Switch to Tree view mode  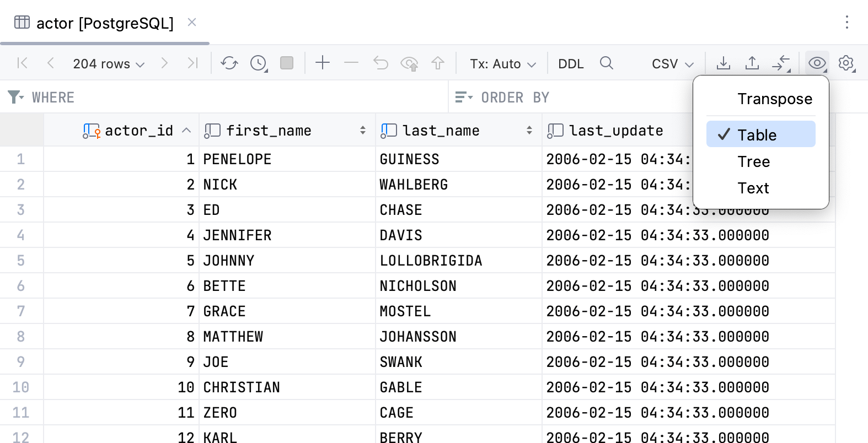(753, 161)
